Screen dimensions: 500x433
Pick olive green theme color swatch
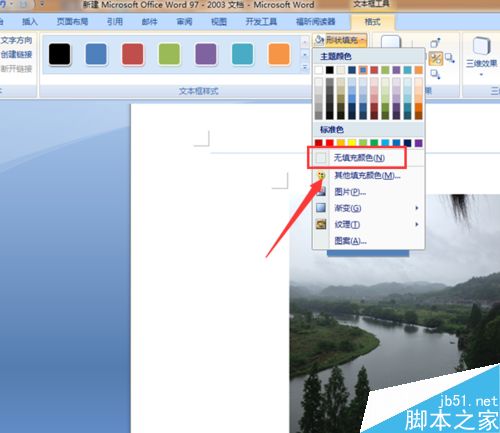(x=385, y=70)
